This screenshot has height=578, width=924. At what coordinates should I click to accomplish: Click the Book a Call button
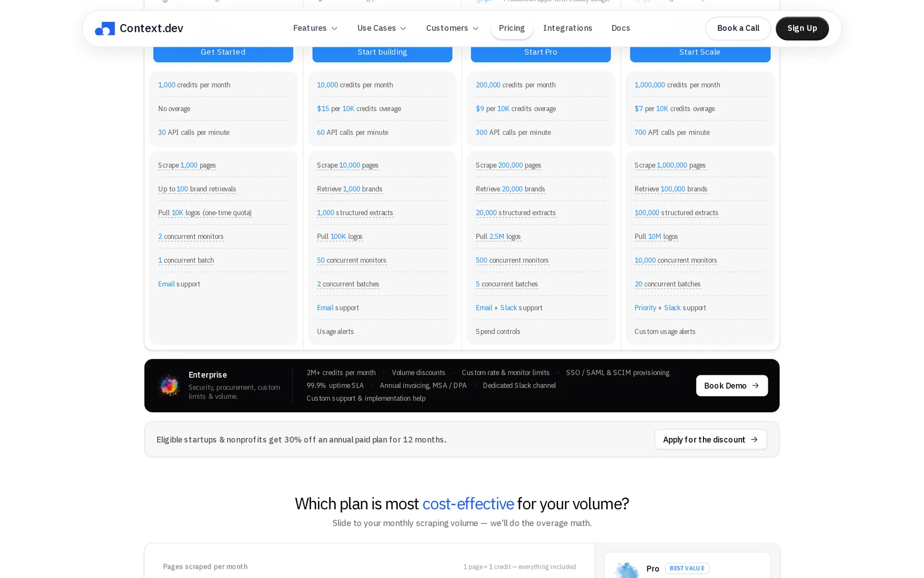click(738, 28)
